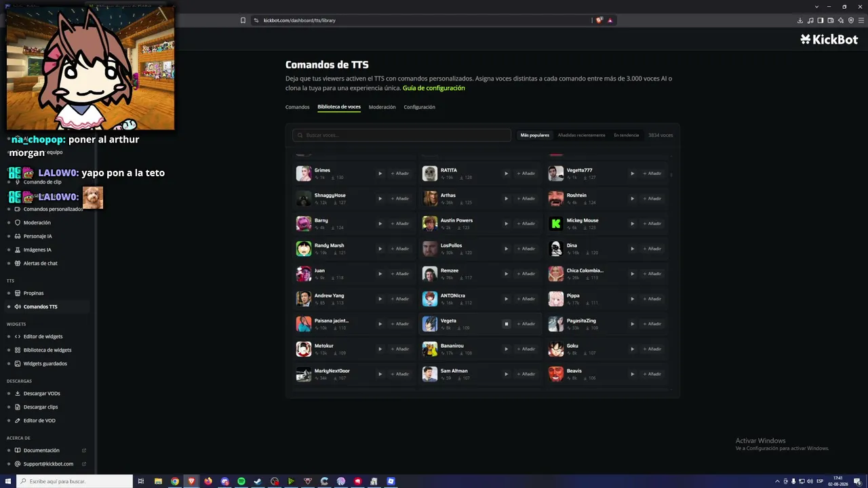
Task: Open Spotify from the taskbar
Action: 241,481
